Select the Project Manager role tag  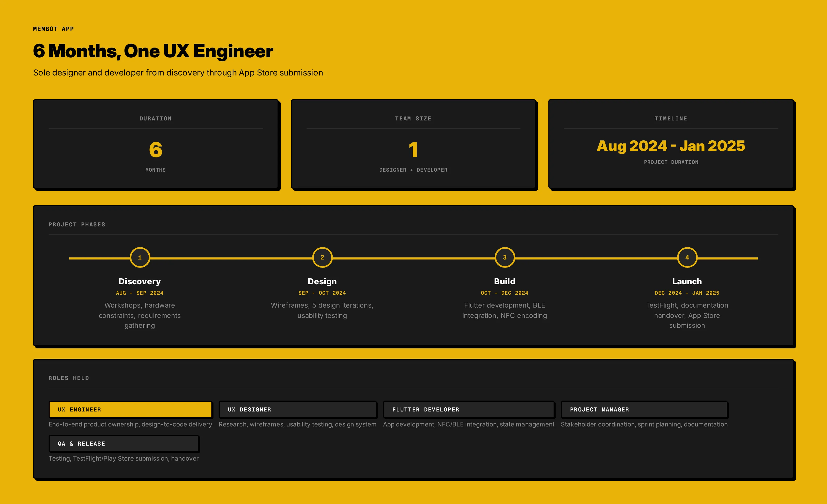(x=644, y=409)
